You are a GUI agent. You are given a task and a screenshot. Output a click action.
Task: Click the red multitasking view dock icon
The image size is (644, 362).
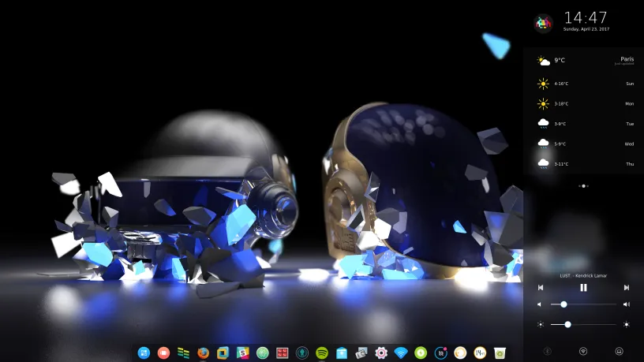coord(163,353)
